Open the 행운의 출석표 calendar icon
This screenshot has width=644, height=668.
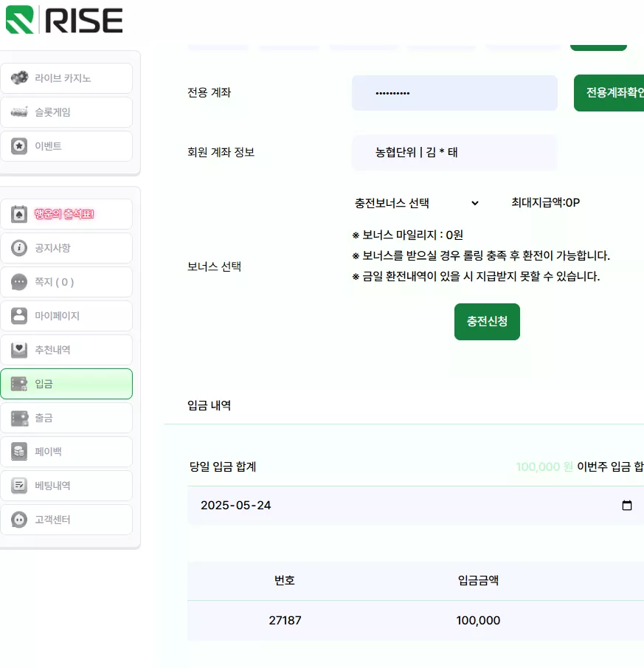pos(19,214)
